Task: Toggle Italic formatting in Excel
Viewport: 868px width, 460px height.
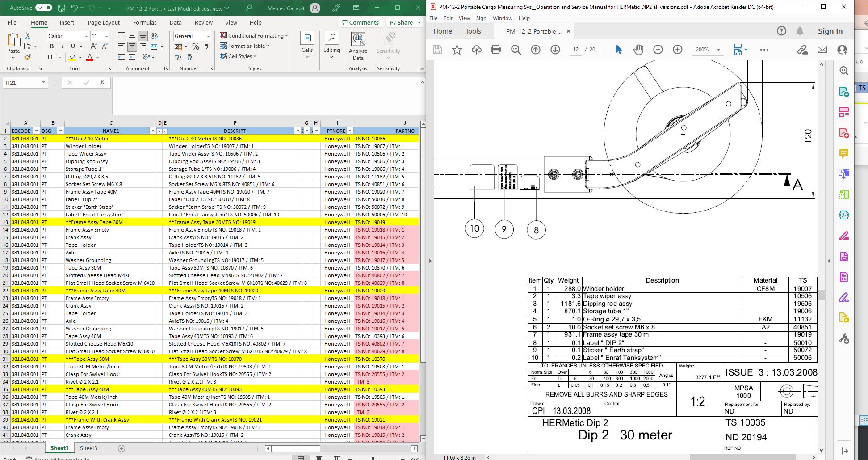Action: coord(62,46)
